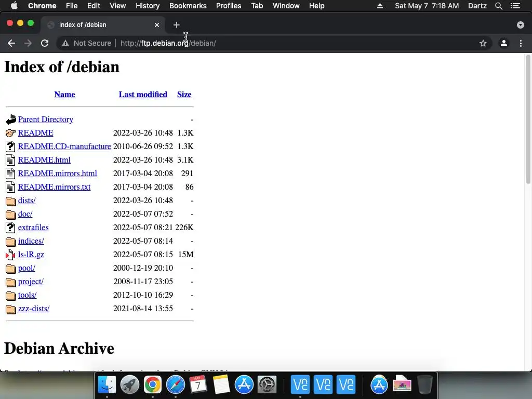Browse into the zzz-dists/ directory link
The image size is (532, 399).
(34, 309)
